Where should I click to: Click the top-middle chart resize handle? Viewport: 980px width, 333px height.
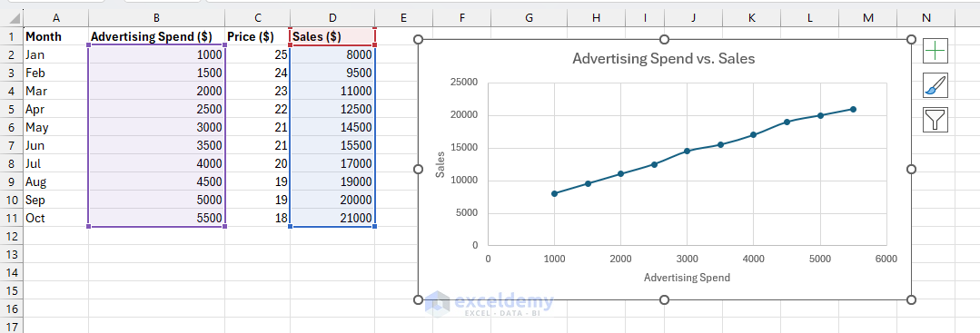pyautogui.click(x=664, y=39)
